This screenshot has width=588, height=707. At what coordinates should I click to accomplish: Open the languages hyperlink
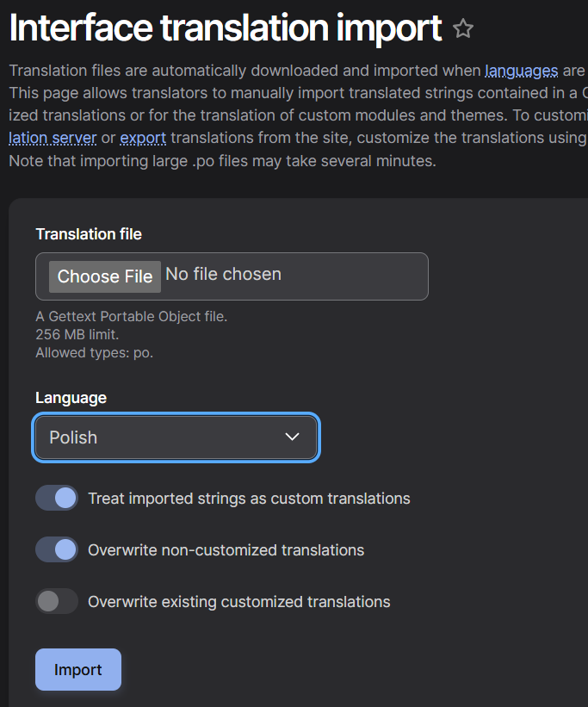coord(521,71)
